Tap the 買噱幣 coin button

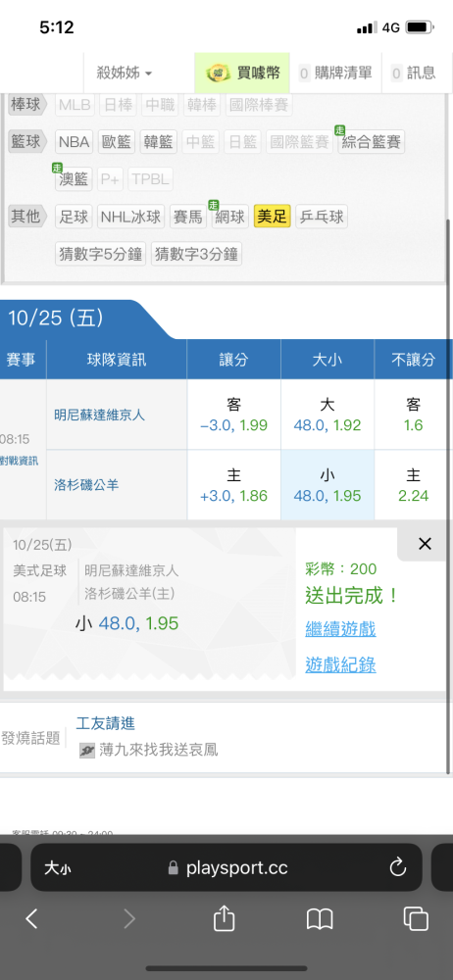[242, 73]
